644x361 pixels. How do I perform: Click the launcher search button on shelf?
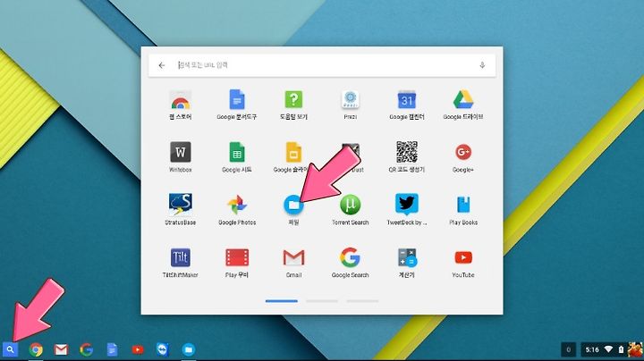10,350
